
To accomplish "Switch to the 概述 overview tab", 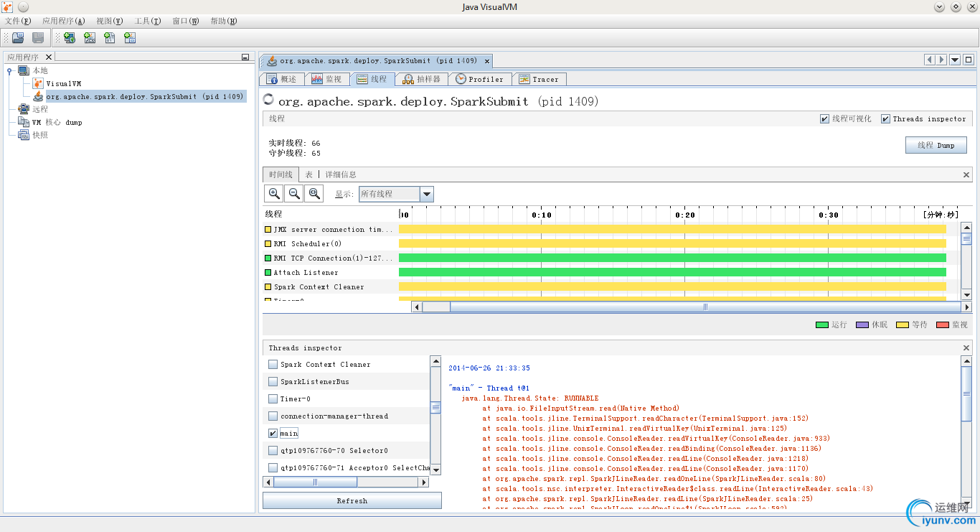I will coord(282,79).
